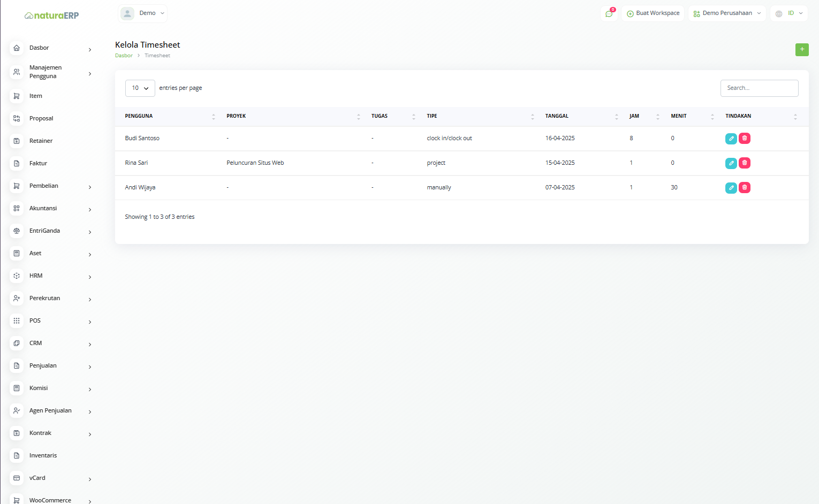Image resolution: width=819 pixels, height=504 pixels.
Task: Click the HRM sidebar icon
Action: (x=17, y=276)
